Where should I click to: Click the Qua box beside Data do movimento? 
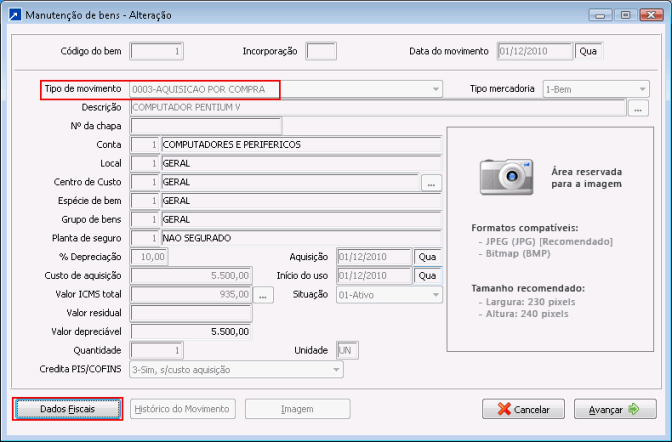(588, 51)
